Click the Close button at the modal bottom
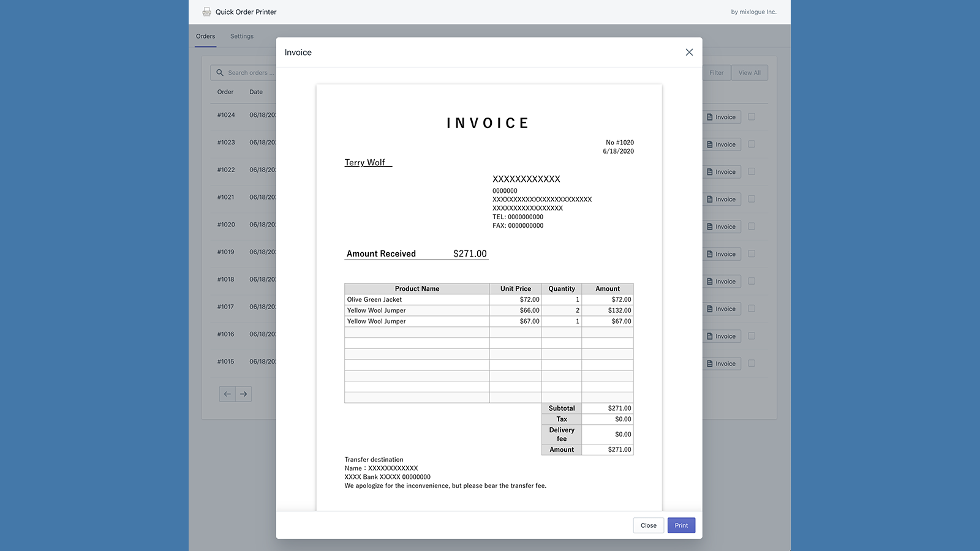This screenshot has height=551, width=980. click(x=648, y=525)
